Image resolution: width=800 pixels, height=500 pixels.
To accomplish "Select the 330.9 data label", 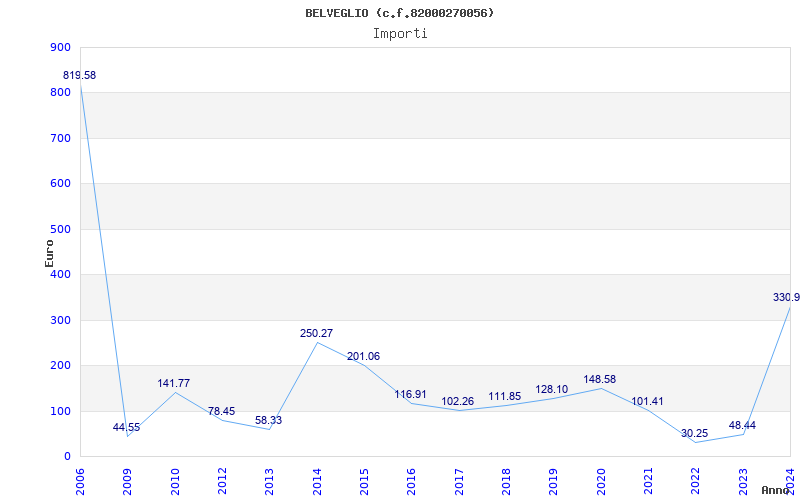I will click(786, 297).
